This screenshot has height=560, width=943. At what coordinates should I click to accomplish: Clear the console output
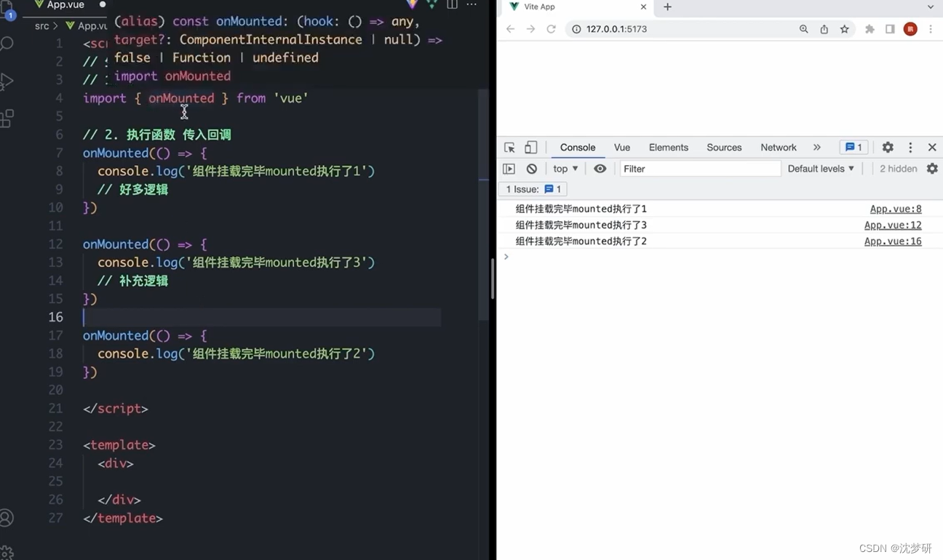532,169
